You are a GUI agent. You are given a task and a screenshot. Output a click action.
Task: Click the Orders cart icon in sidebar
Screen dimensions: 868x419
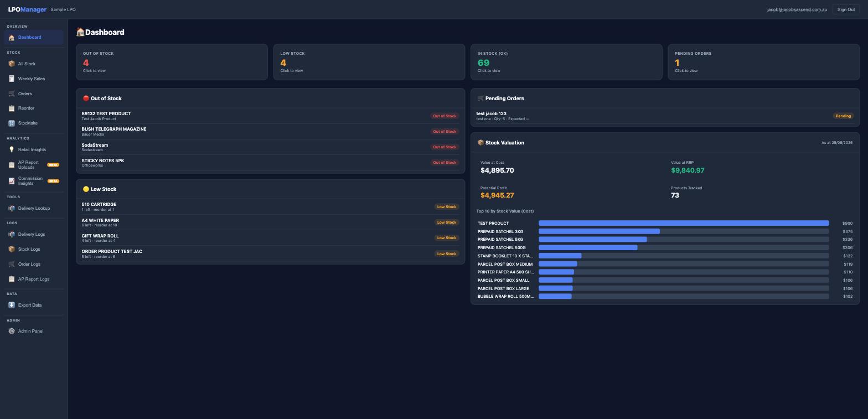pos(12,94)
